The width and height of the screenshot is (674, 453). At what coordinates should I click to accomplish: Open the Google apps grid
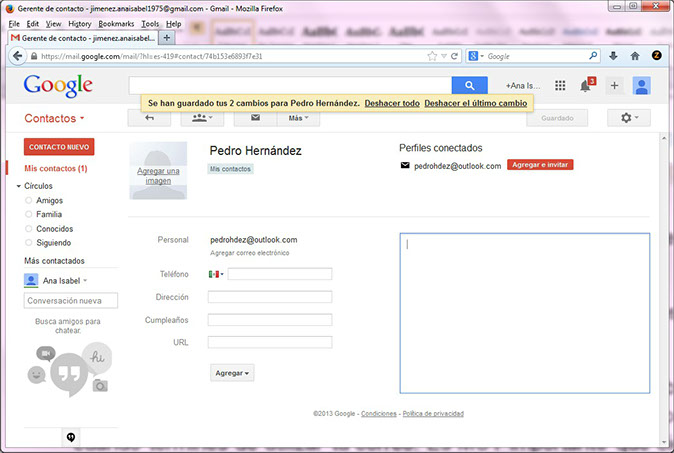pos(560,86)
